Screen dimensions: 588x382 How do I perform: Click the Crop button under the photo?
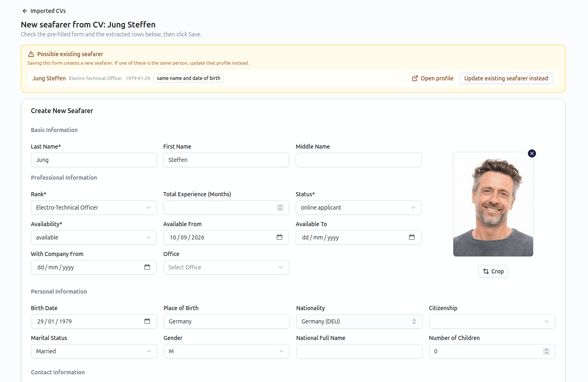pyautogui.click(x=493, y=271)
